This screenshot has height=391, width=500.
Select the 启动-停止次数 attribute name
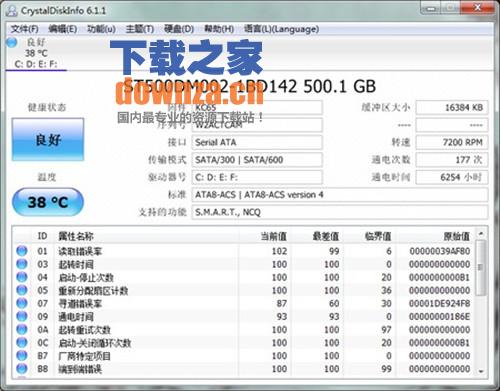[x=86, y=277]
